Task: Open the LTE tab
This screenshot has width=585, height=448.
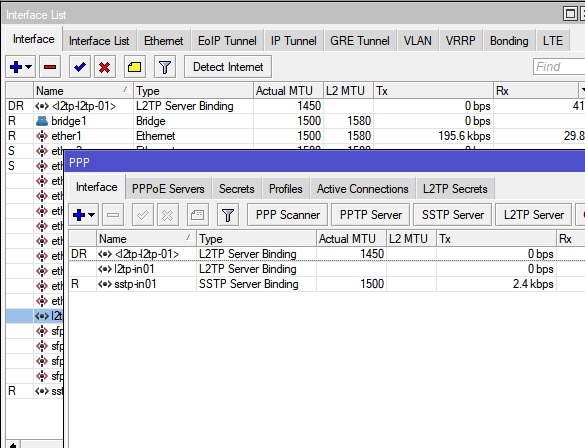Action: tap(553, 41)
